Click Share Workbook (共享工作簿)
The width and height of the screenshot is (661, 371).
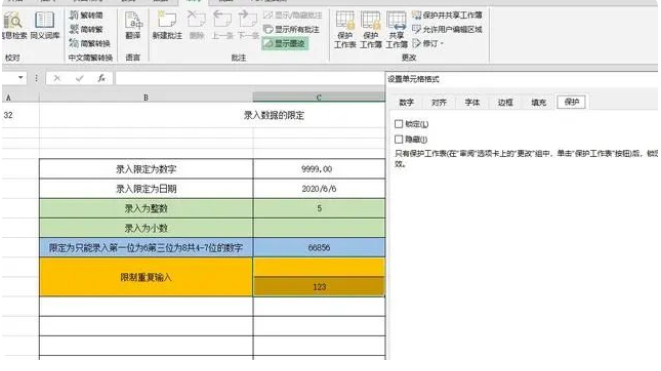[397, 30]
